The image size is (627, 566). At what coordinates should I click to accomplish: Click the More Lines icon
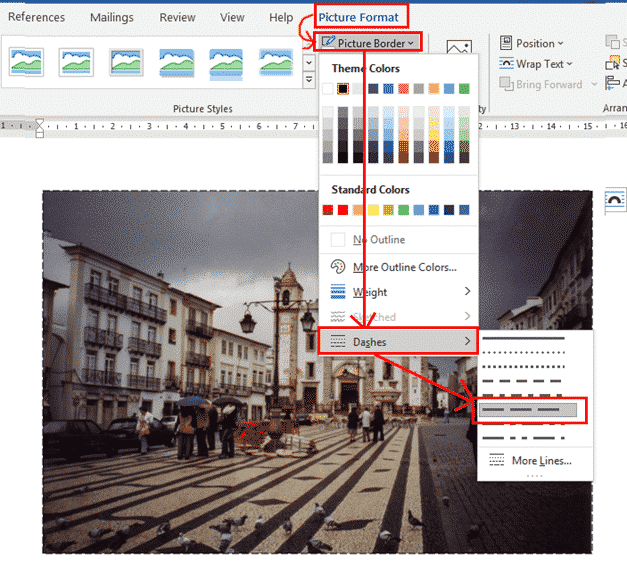coord(495,460)
